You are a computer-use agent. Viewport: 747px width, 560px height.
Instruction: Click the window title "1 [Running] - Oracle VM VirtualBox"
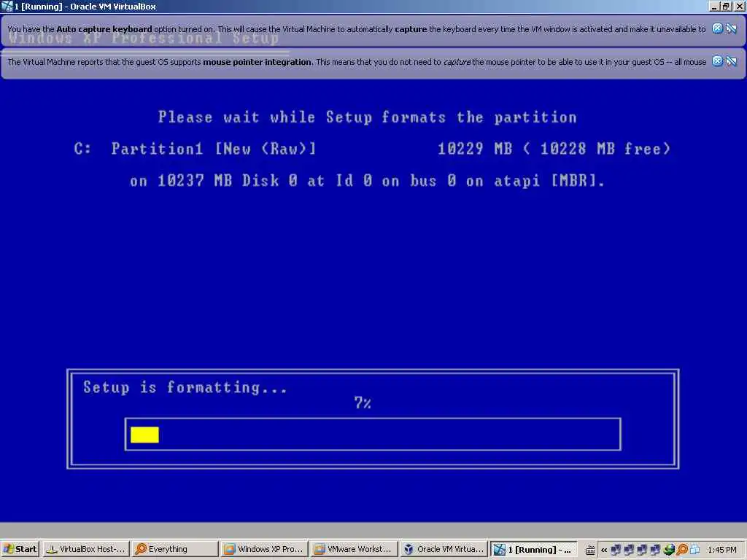pos(85,7)
